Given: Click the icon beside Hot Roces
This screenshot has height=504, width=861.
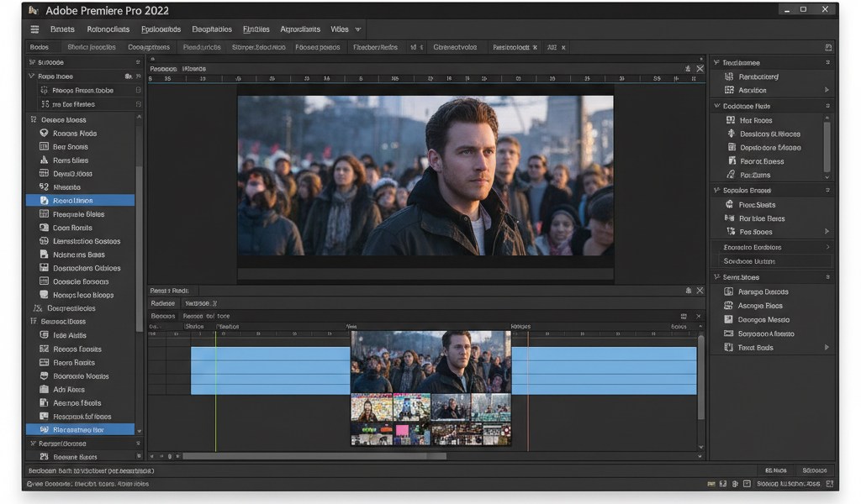Looking at the screenshot, I should click(731, 119).
